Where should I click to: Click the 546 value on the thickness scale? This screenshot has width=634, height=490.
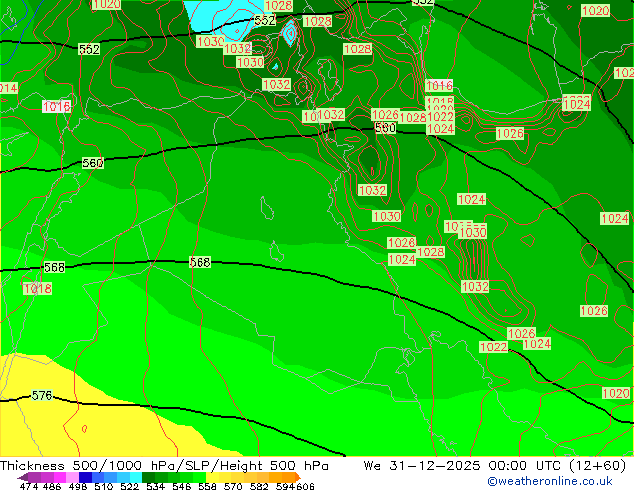pyautogui.click(x=182, y=486)
